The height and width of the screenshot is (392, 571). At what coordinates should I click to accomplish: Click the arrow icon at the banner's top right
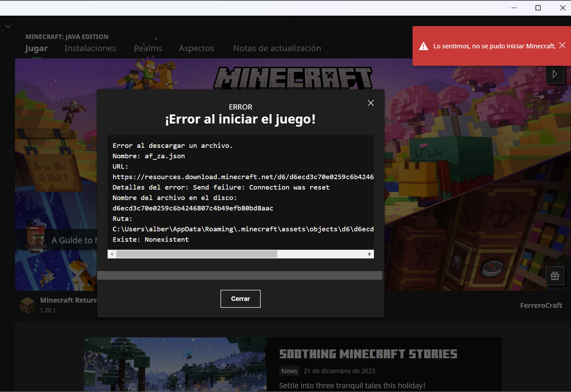[x=555, y=74]
